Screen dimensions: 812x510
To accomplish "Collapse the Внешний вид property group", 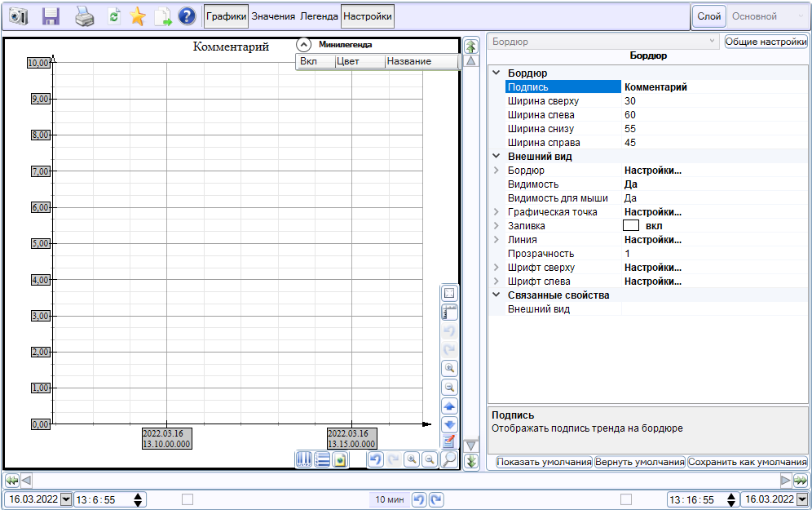I will [496, 156].
